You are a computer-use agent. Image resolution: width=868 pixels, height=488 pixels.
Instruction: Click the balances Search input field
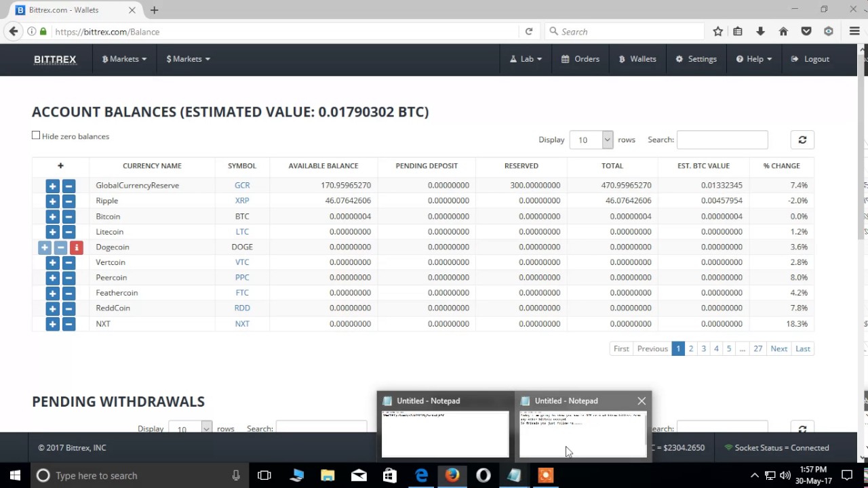point(722,140)
